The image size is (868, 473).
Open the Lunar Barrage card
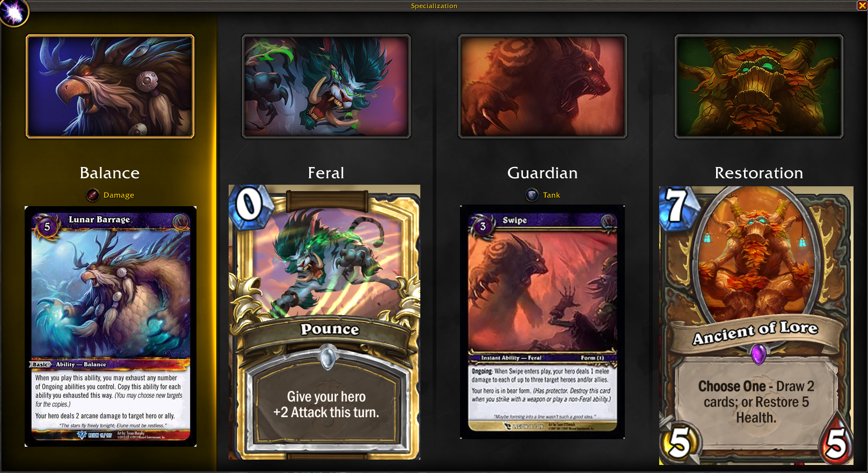click(x=111, y=326)
